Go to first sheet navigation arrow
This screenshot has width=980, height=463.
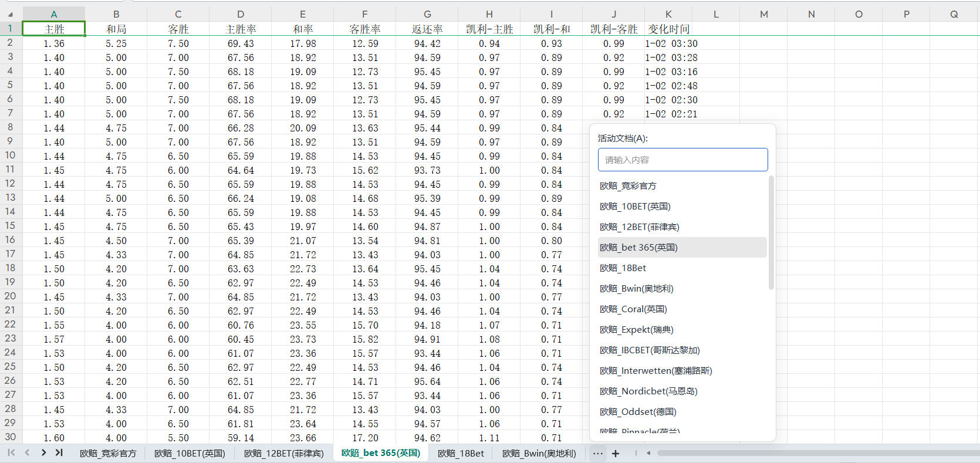click(x=11, y=452)
